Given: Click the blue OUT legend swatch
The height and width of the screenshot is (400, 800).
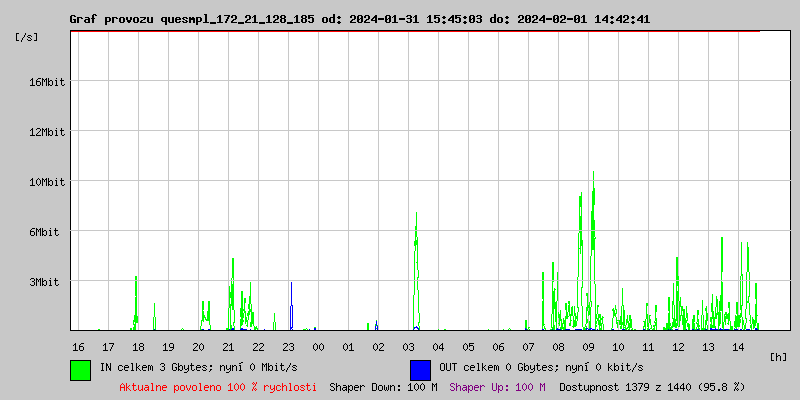Looking at the screenshot, I should coord(420,369).
